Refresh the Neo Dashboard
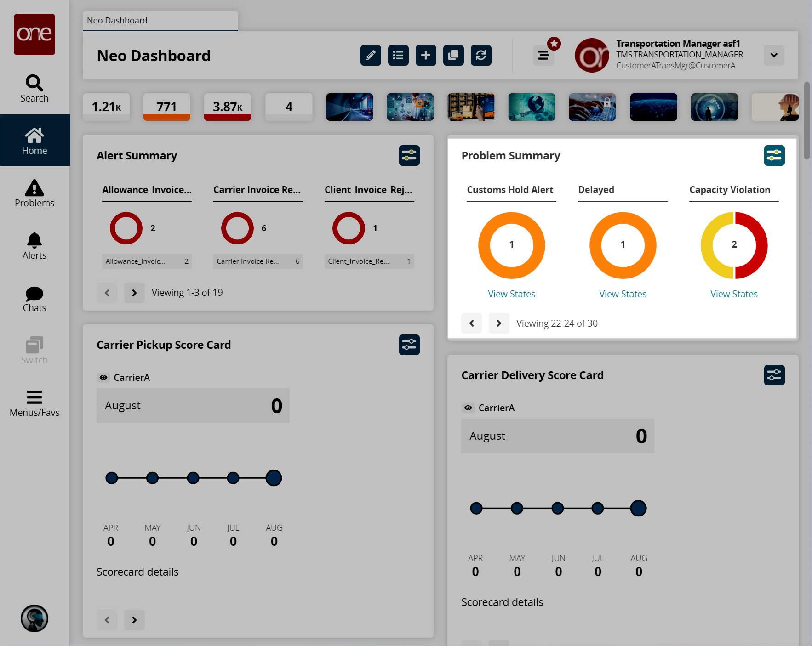812x646 pixels. point(481,56)
